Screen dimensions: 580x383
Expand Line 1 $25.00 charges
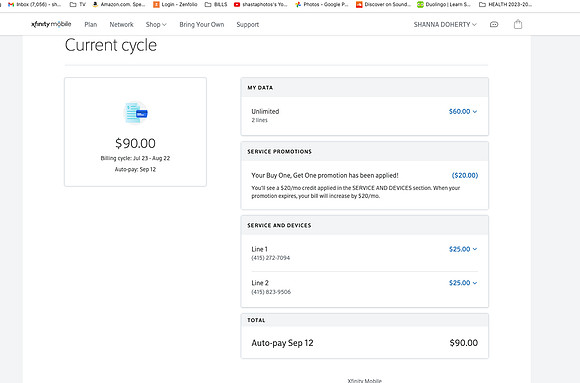tap(463, 249)
